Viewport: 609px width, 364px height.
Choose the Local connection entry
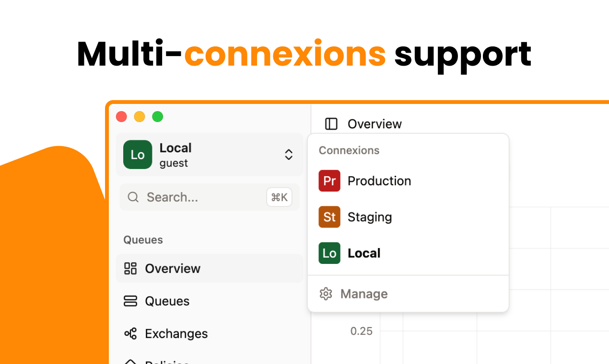408,253
